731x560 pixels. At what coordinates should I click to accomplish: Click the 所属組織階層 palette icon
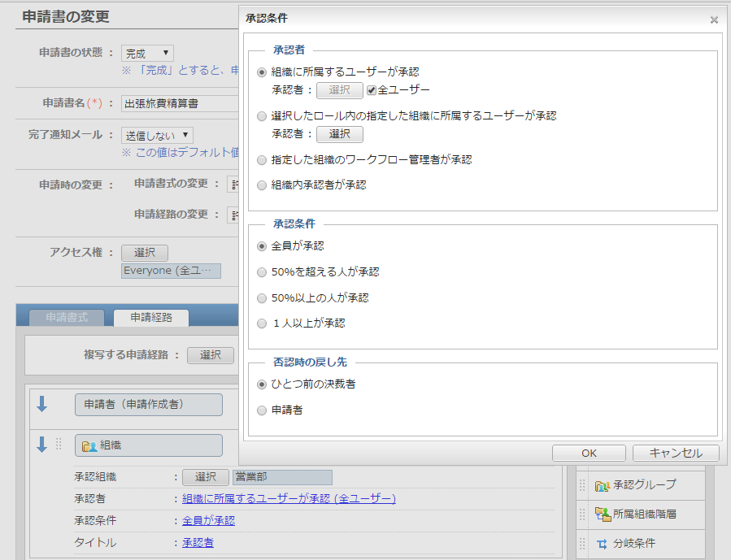(x=603, y=514)
